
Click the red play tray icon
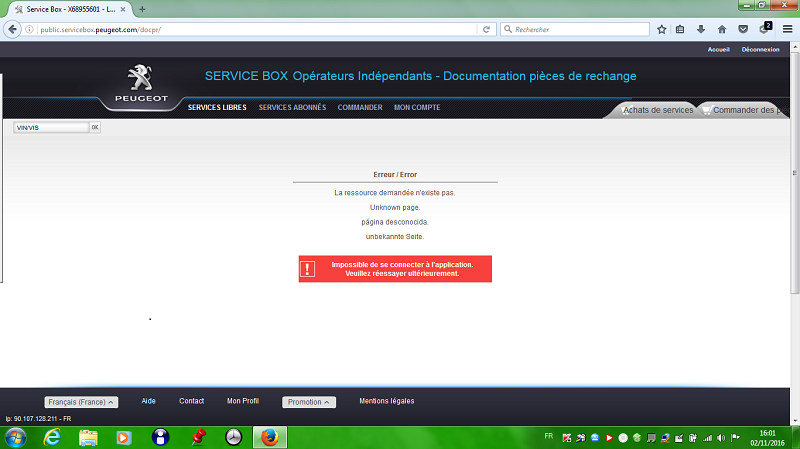coord(609,438)
